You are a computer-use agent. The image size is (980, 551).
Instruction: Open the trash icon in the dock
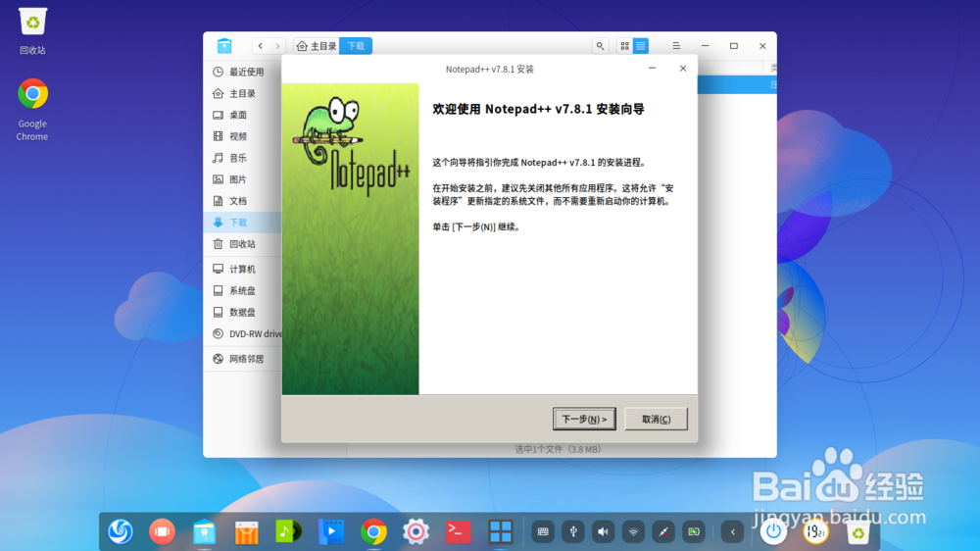pyautogui.click(x=858, y=531)
